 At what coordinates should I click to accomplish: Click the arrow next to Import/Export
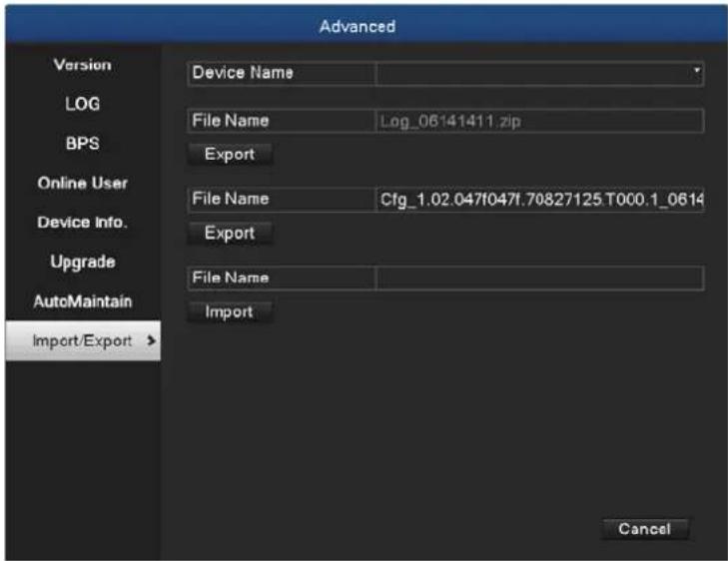[151, 340]
